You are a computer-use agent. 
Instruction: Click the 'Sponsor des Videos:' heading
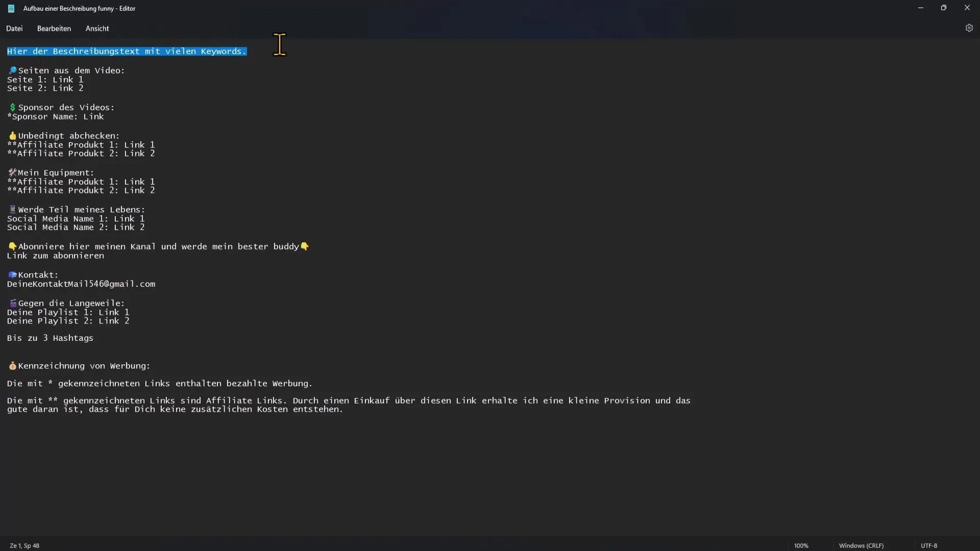pyautogui.click(x=66, y=107)
